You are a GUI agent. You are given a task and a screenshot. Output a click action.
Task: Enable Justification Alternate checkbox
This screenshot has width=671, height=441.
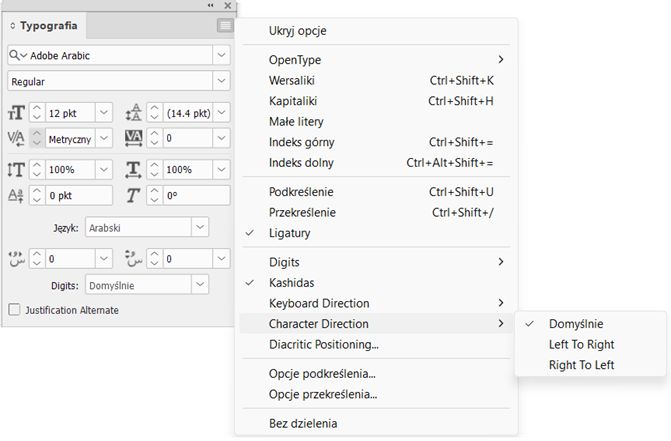(15, 310)
